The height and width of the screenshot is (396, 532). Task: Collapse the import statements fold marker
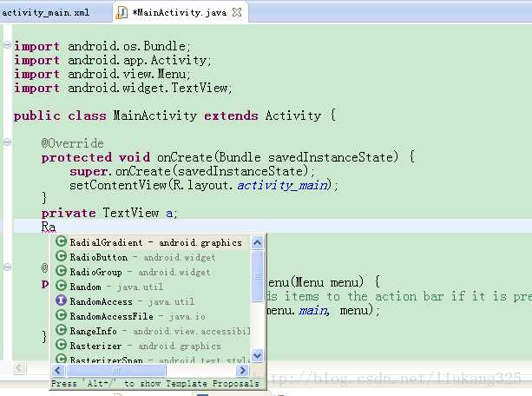click(8, 45)
